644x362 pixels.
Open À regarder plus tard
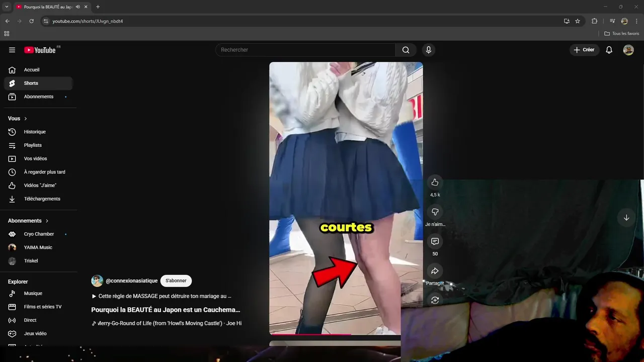pyautogui.click(x=38, y=172)
